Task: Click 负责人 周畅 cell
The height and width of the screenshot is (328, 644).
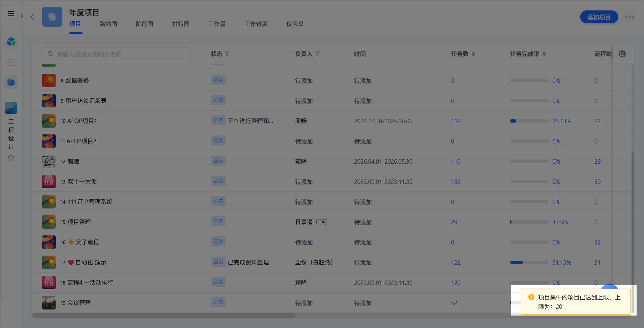Action: click(301, 121)
